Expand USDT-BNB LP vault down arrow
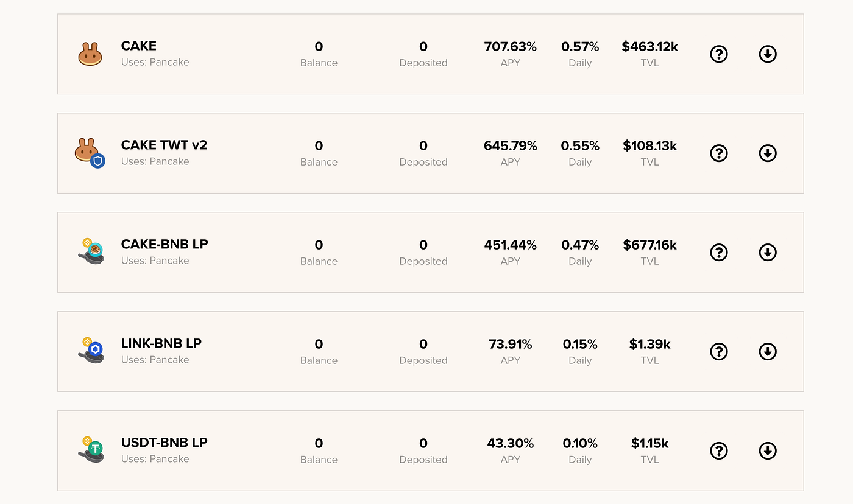 click(768, 450)
